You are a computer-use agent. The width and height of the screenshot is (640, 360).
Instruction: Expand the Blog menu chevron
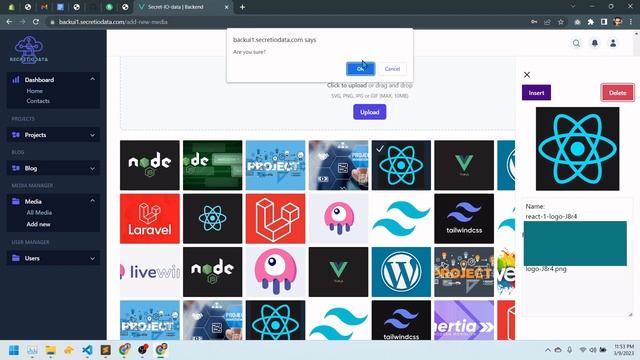click(92, 168)
